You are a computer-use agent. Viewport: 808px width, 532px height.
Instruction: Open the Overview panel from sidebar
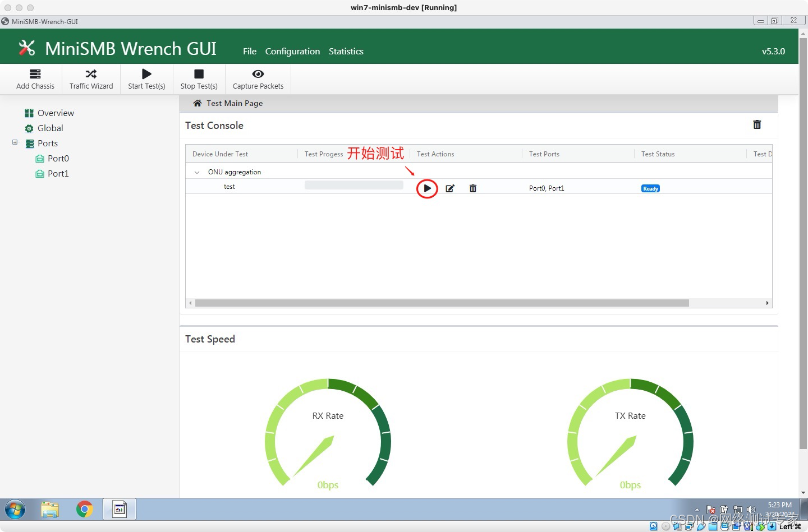coord(55,113)
